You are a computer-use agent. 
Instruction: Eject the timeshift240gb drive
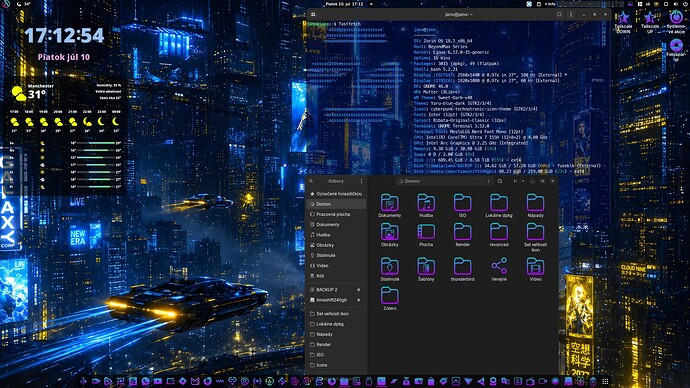pos(359,300)
